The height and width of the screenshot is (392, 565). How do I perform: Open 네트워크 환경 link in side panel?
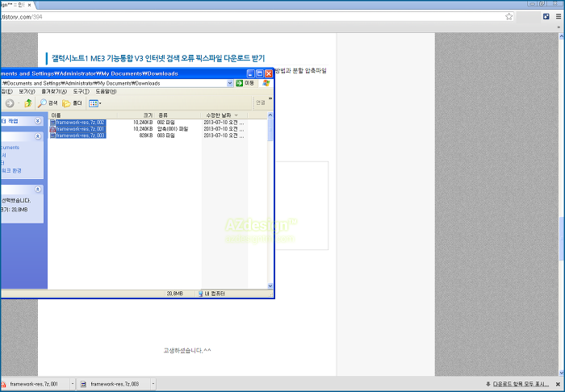pyautogui.click(x=11, y=171)
